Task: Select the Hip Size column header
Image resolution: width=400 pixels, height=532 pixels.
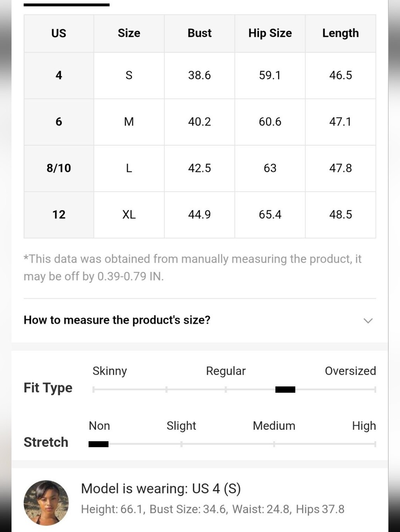Action: (x=270, y=33)
